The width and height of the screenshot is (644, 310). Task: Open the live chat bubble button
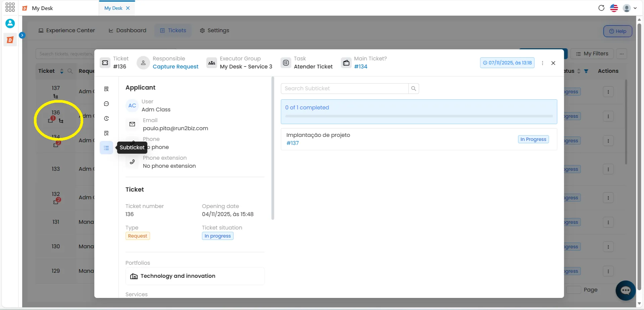tap(626, 290)
